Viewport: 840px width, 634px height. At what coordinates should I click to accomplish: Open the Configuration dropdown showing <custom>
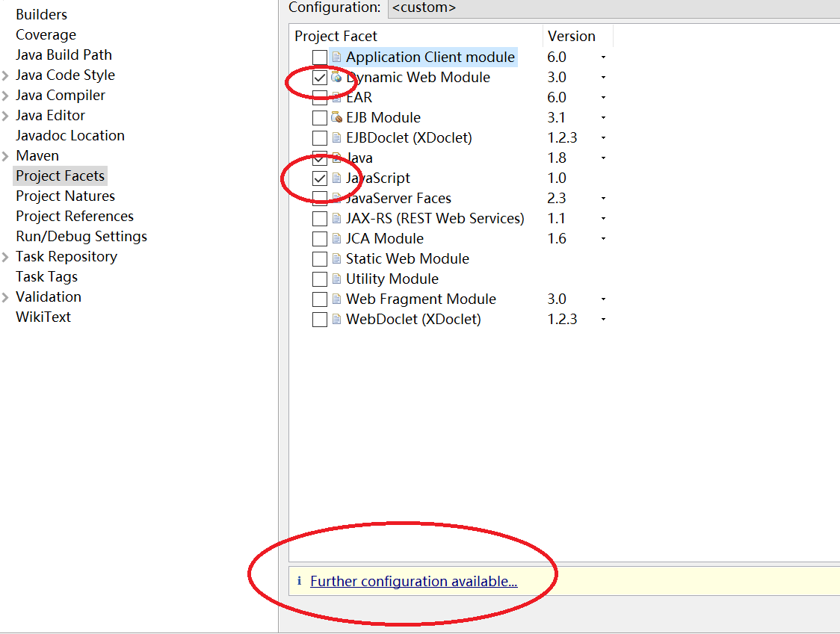(523, 8)
